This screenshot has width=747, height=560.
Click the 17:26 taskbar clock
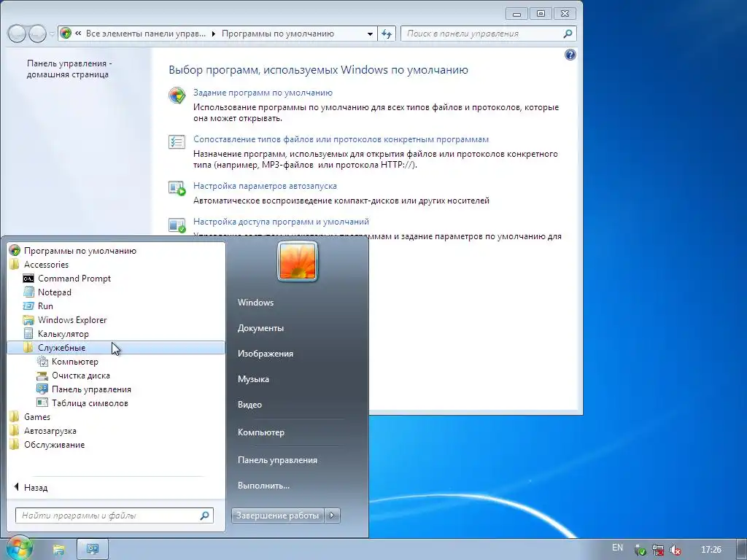tap(711, 550)
